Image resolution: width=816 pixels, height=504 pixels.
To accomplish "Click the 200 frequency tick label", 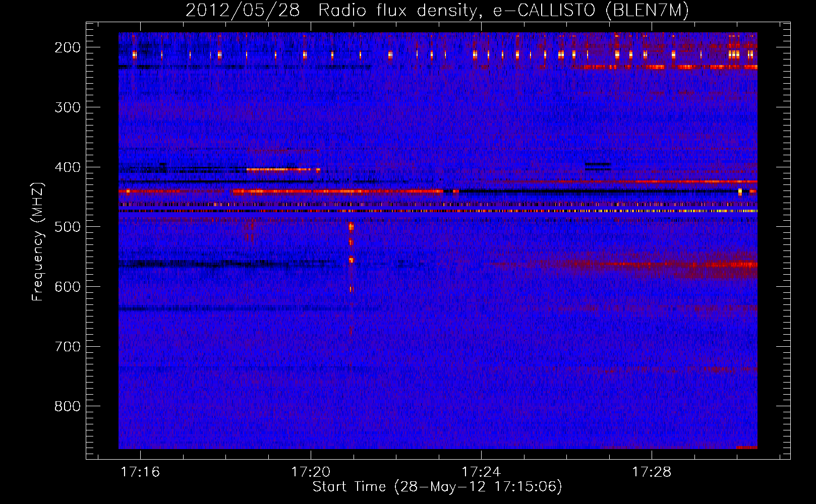I will pos(68,47).
